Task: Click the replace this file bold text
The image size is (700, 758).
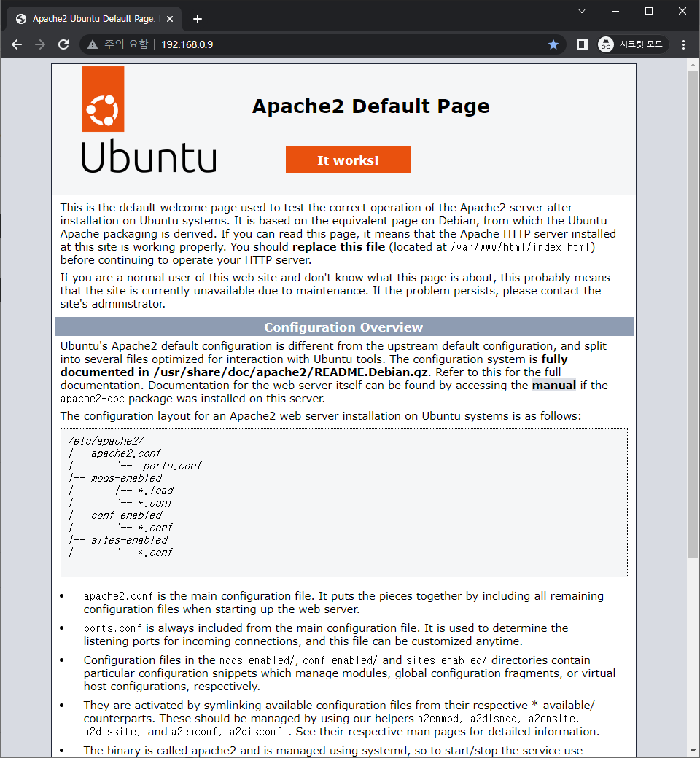Action: pos(338,247)
